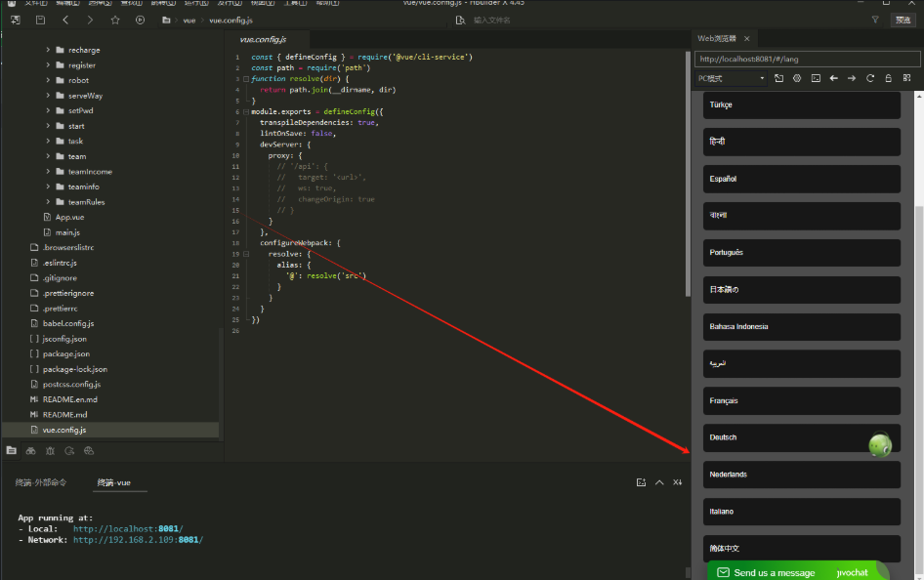Click the QR code icon in the browser toolbar

(x=907, y=78)
